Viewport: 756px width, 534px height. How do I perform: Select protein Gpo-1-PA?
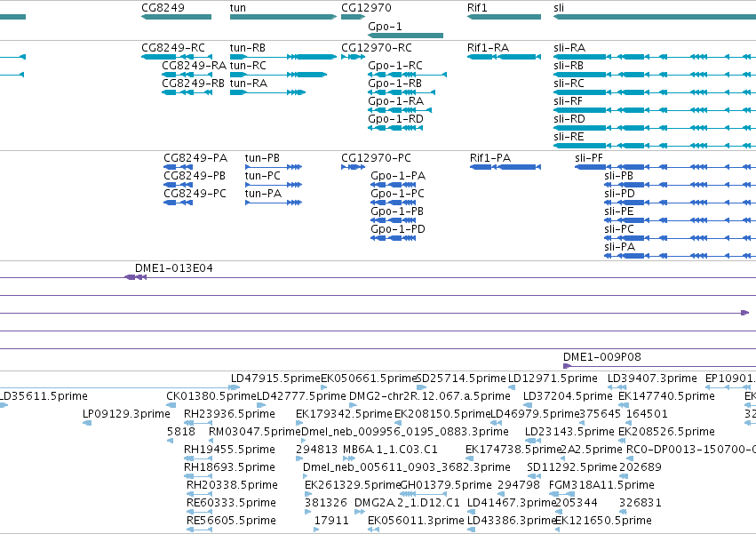(x=393, y=185)
